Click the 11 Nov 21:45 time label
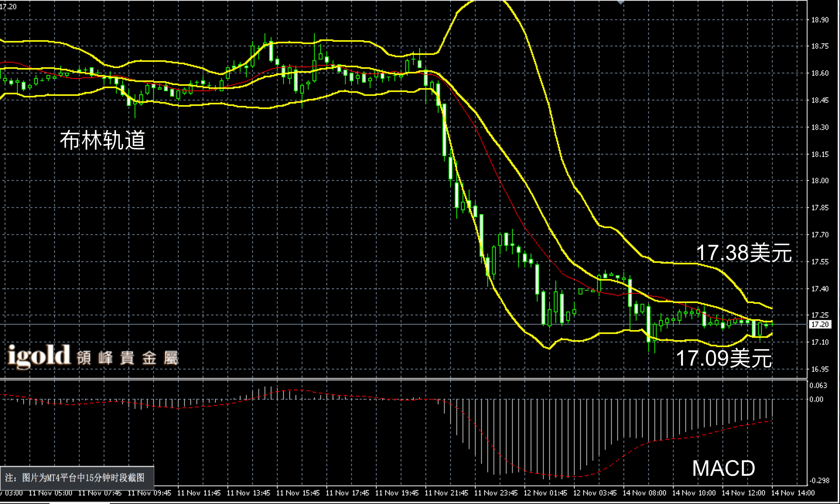The height and width of the screenshot is (504, 840). tap(446, 493)
